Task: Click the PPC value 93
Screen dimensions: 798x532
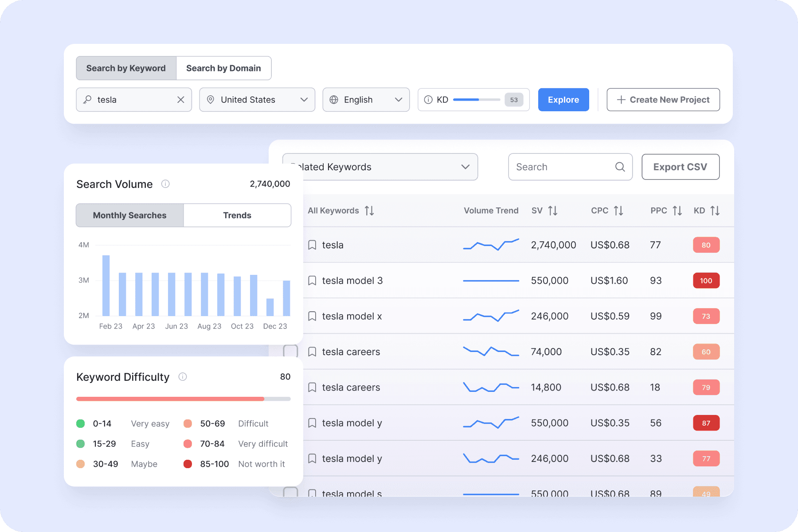Action: coord(656,281)
